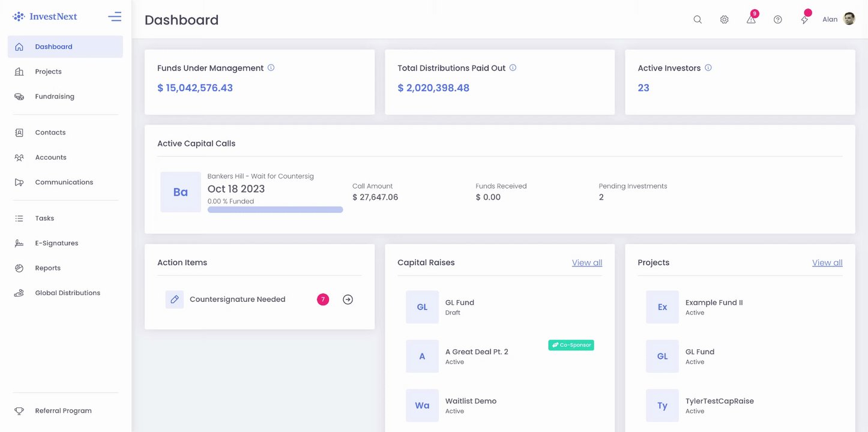Open the GL Fund capital raise thumbnail
868x432 pixels.
pos(422,307)
